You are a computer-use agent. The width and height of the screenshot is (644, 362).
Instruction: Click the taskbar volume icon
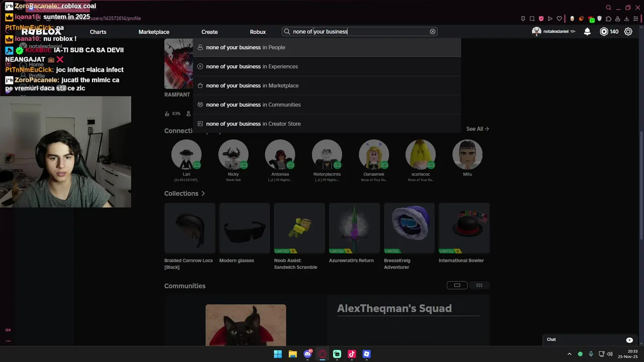click(x=610, y=354)
